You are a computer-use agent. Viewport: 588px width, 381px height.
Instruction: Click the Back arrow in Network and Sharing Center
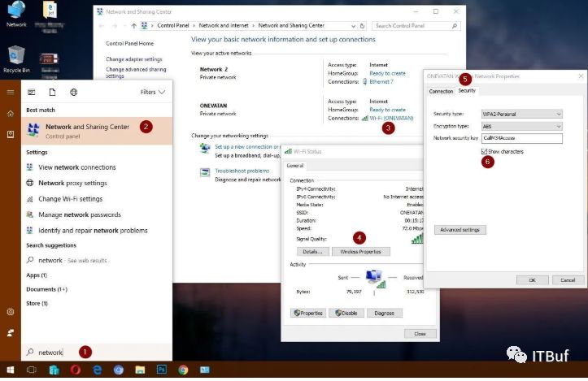[101, 26]
